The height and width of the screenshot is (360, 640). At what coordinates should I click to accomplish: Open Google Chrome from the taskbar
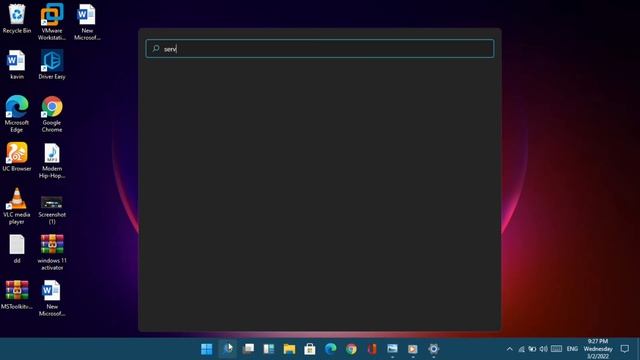(351, 349)
